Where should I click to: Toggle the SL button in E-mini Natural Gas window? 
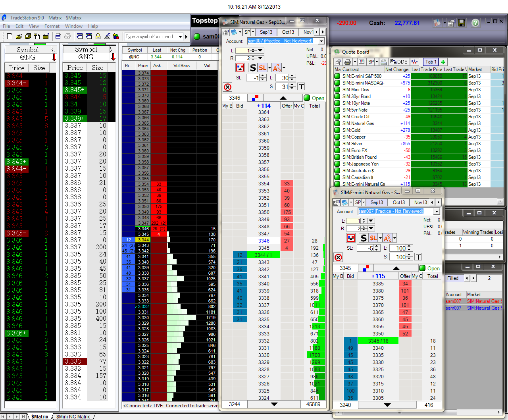click(373, 238)
